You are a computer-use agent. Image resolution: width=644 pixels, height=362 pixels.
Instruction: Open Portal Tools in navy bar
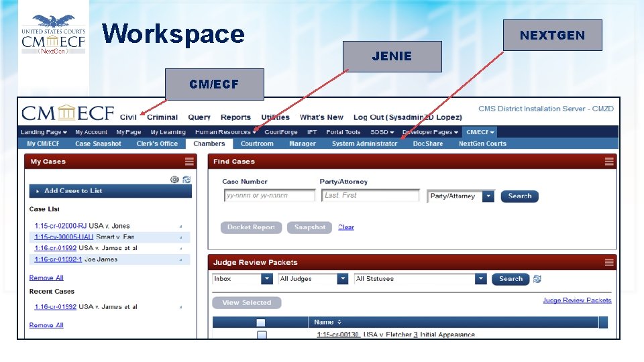[x=343, y=132]
